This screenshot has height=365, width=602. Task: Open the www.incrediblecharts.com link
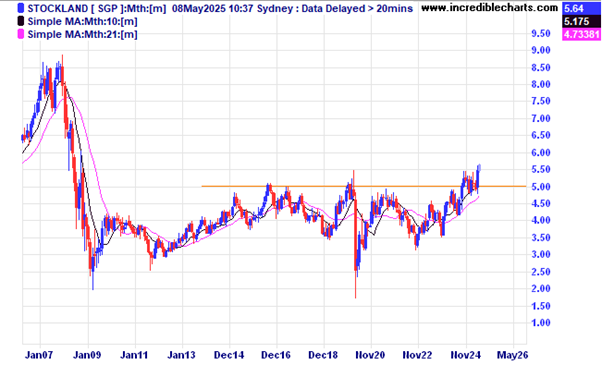coord(490,7)
